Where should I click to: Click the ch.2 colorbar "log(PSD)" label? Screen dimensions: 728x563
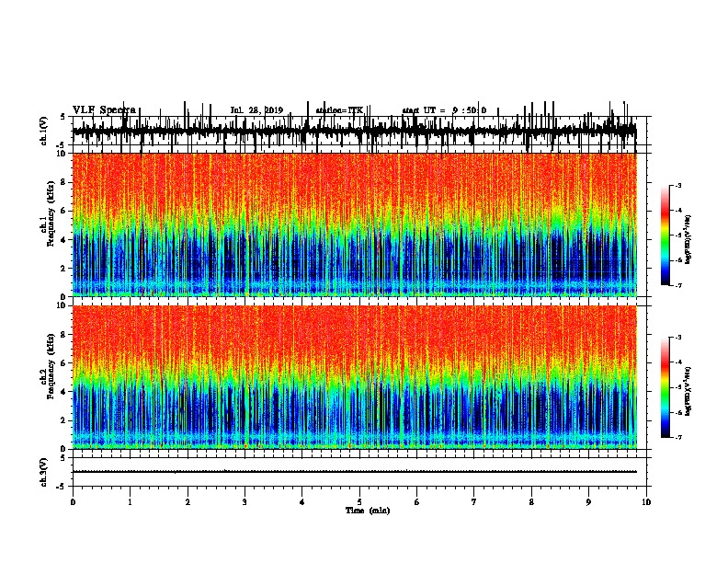tap(688, 391)
